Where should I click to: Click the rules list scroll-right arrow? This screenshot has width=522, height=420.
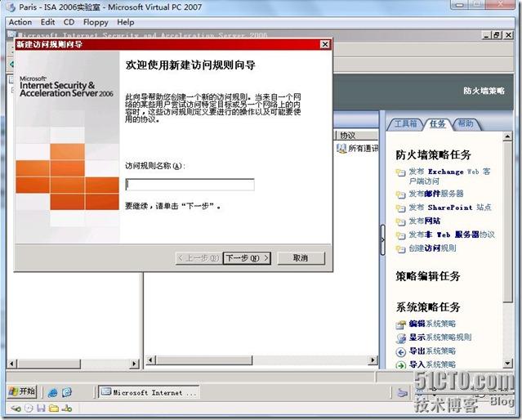coord(373,360)
